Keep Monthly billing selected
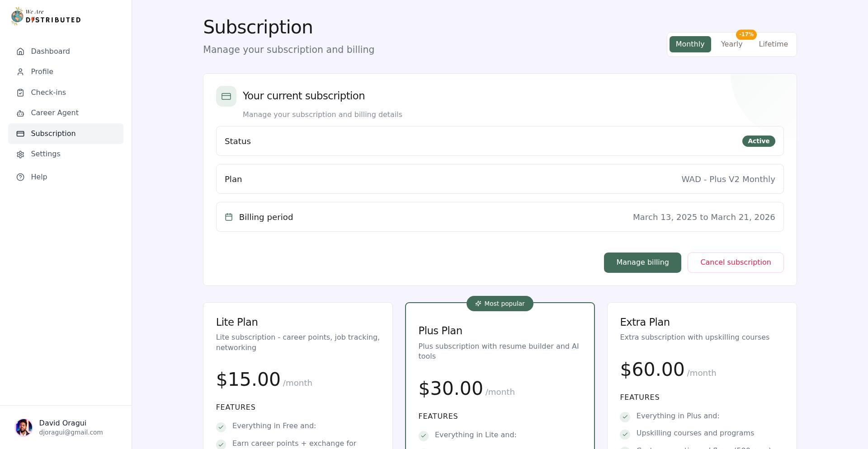The height and width of the screenshot is (449, 868). point(690,44)
